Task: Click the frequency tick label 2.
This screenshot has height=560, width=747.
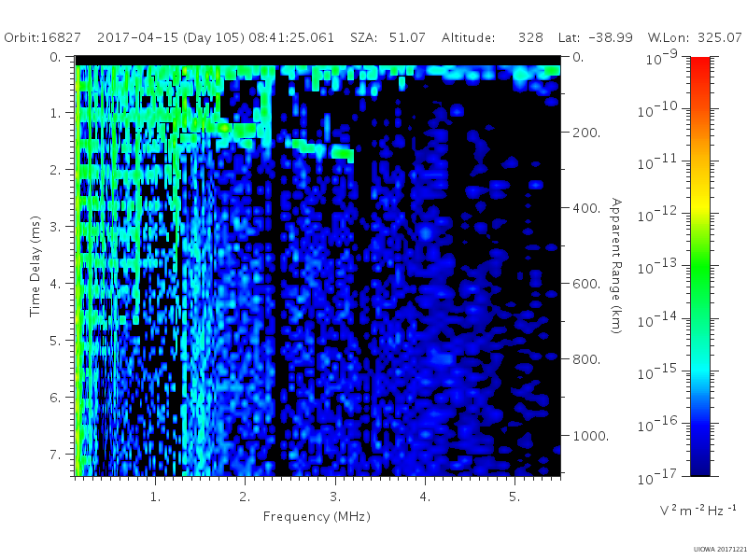Action: 245,497
